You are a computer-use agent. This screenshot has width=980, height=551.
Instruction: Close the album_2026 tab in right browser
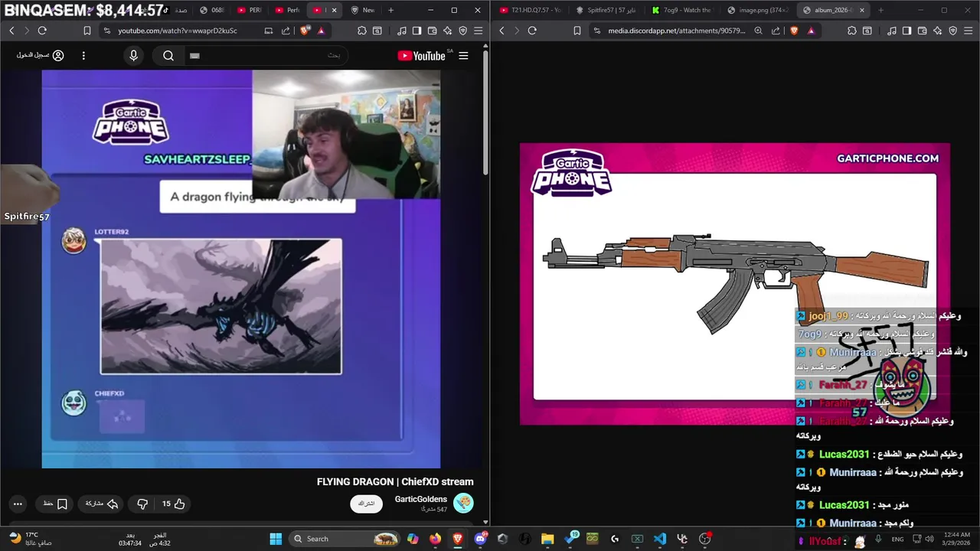point(863,10)
